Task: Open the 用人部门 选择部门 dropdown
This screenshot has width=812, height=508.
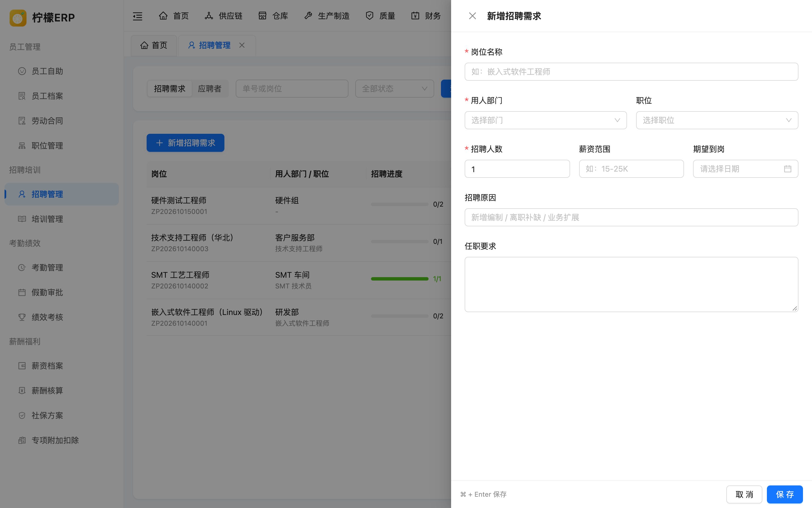Action: point(546,120)
